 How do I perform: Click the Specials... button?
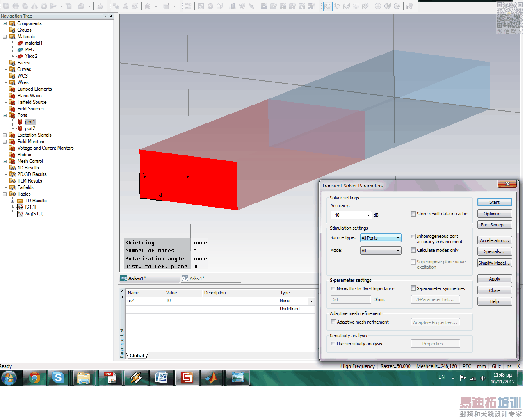495,251
